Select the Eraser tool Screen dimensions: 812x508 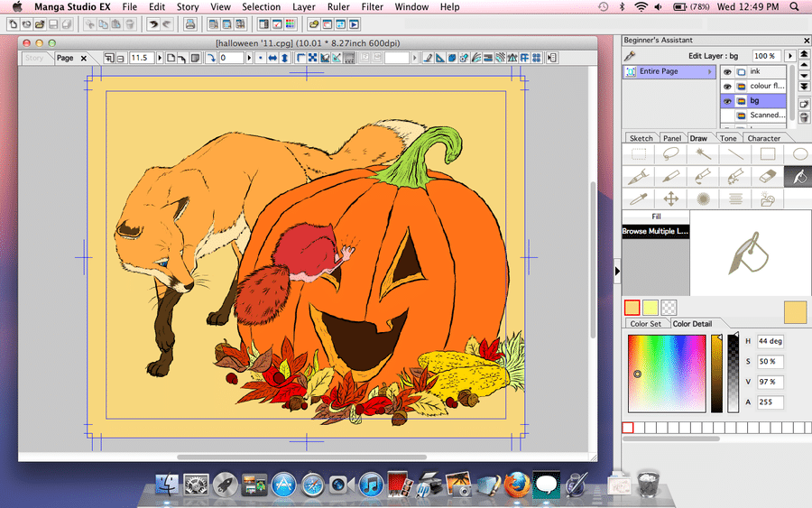tap(768, 177)
